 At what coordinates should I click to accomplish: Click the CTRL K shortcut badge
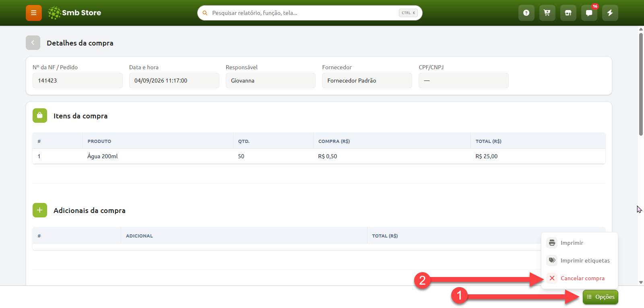408,13
